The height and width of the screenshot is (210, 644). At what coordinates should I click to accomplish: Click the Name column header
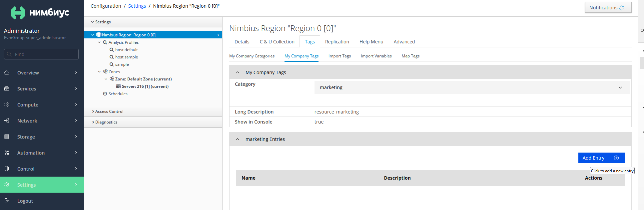tap(249, 178)
